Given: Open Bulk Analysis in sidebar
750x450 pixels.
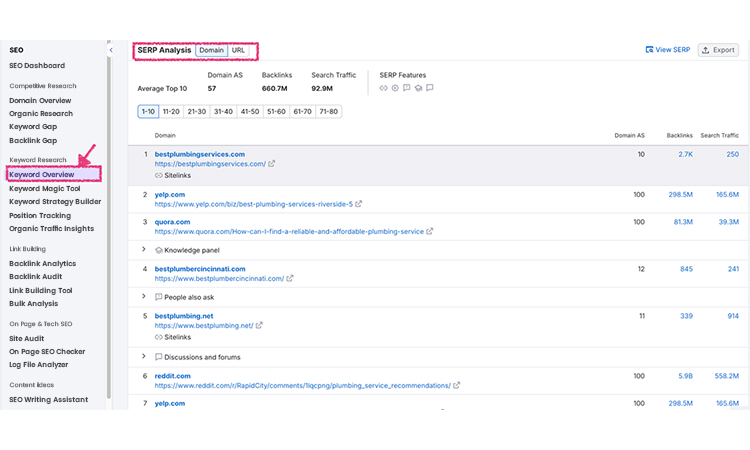Looking at the screenshot, I should coord(33,304).
